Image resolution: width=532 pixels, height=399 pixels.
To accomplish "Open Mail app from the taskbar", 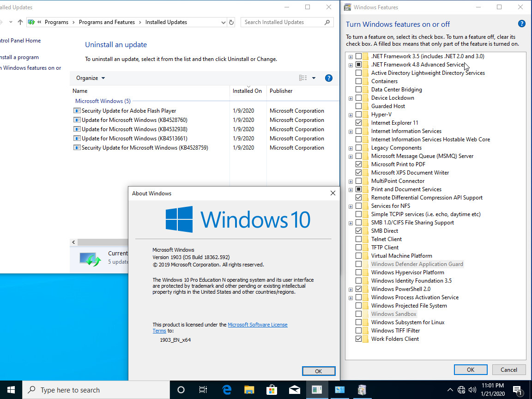I will [x=295, y=390].
